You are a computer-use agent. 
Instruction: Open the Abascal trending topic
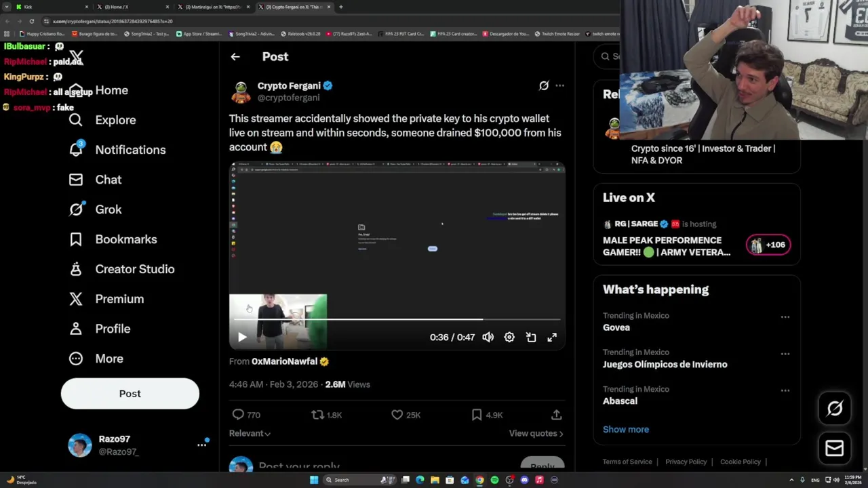tap(620, 401)
